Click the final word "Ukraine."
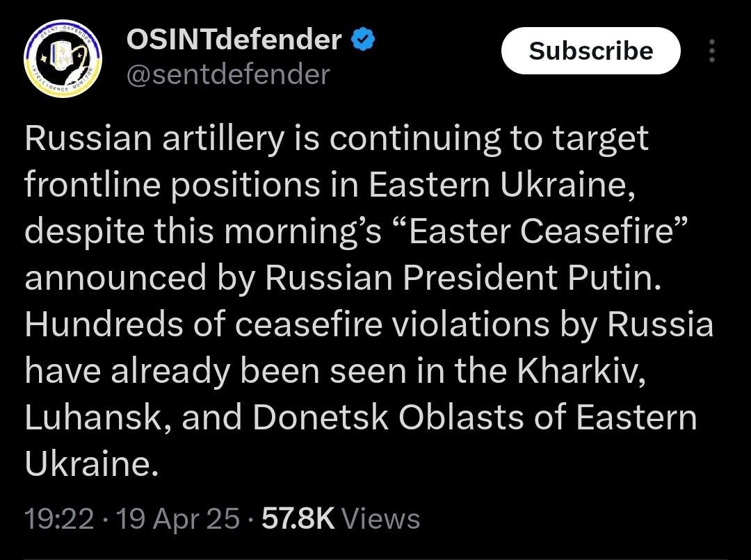Image resolution: width=751 pixels, height=560 pixels. pyautogui.click(x=87, y=465)
